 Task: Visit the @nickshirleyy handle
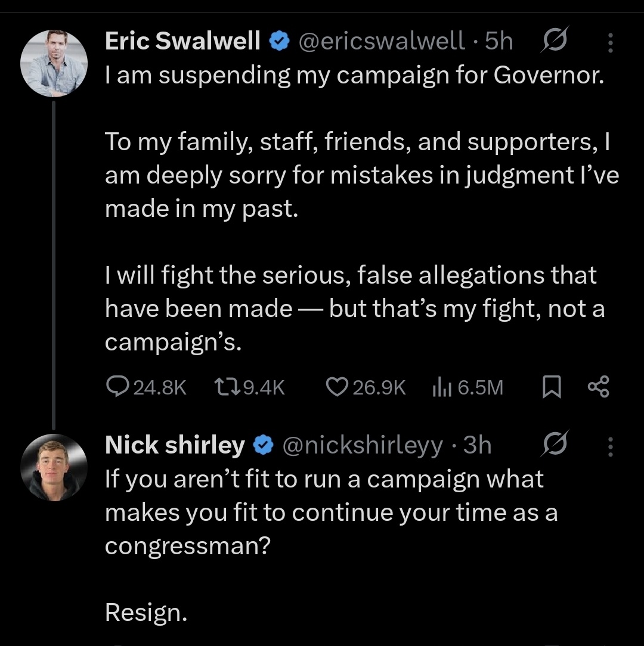[x=363, y=445]
